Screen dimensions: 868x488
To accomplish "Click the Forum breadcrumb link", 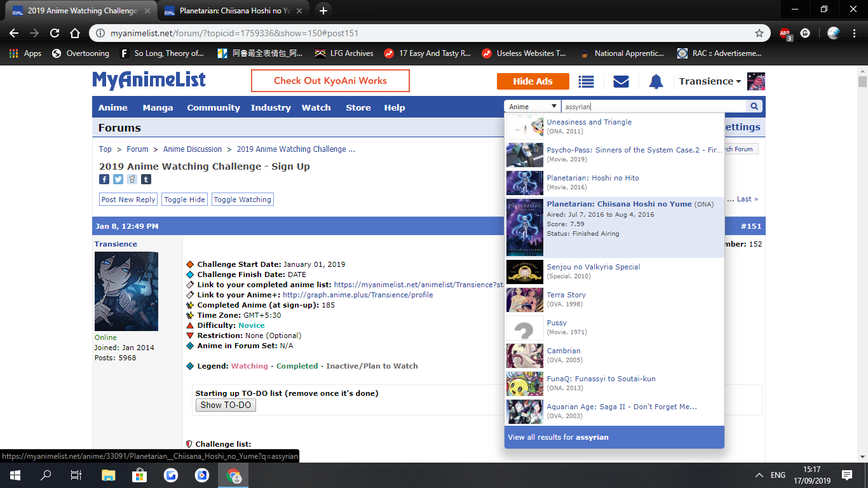I will (x=137, y=149).
